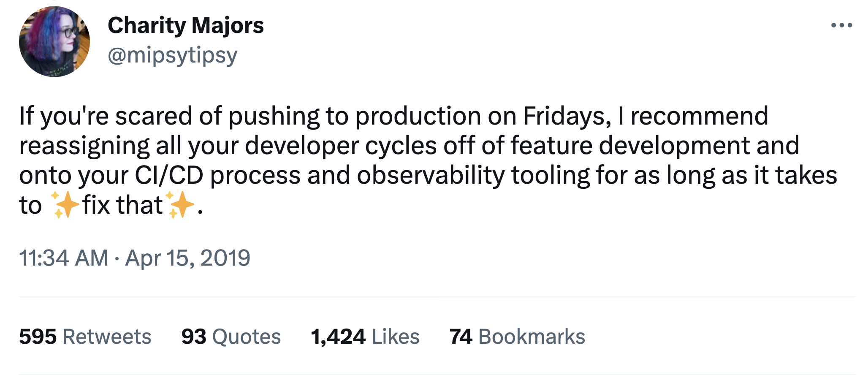View the 93 Quotes list
Screen dimensions: 868x375
point(231,337)
